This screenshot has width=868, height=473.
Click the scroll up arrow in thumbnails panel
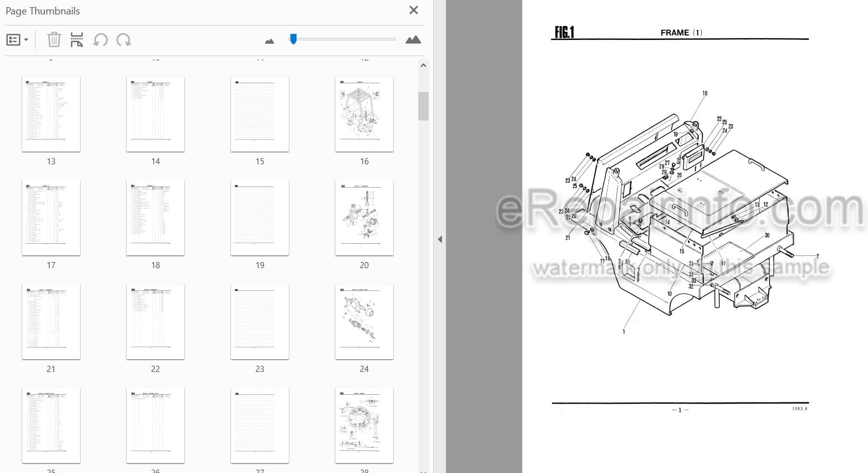click(x=423, y=66)
